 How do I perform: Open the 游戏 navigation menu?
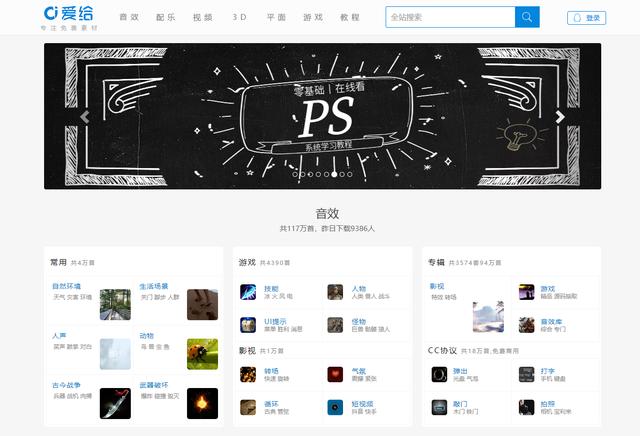(313, 17)
